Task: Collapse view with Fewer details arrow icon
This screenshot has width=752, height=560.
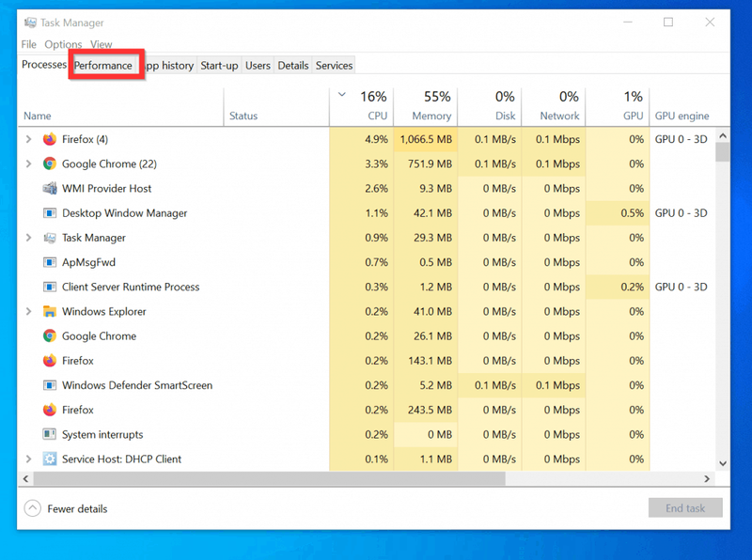Action: (x=33, y=508)
